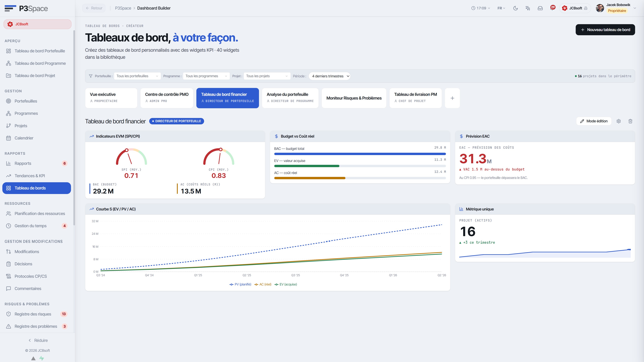Delete dashboard with the trash icon
644x362 pixels.
coord(630,121)
